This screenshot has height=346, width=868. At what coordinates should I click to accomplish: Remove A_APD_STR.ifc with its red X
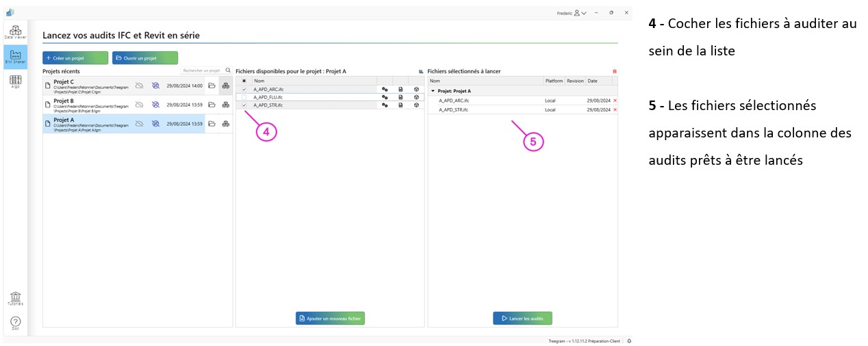(615, 109)
